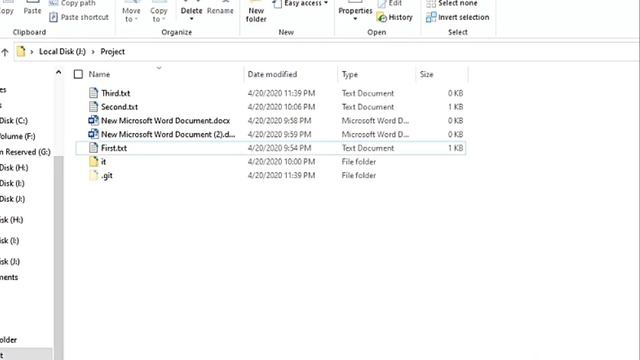640x360 pixels.
Task: Click the Second.txt file name
Action: coord(119,107)
